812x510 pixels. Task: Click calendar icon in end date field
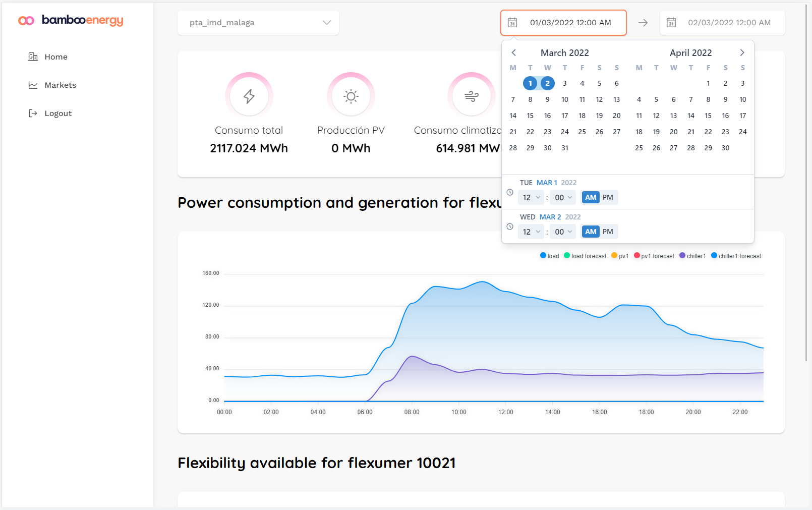671,23
